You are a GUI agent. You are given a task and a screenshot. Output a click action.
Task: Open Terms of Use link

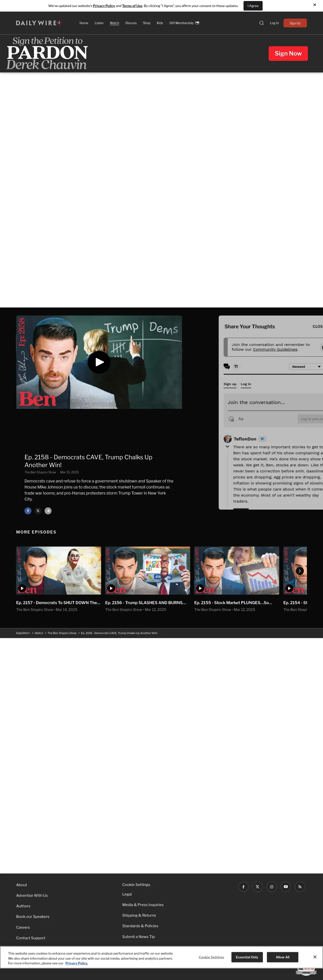[x=132, y=6]
